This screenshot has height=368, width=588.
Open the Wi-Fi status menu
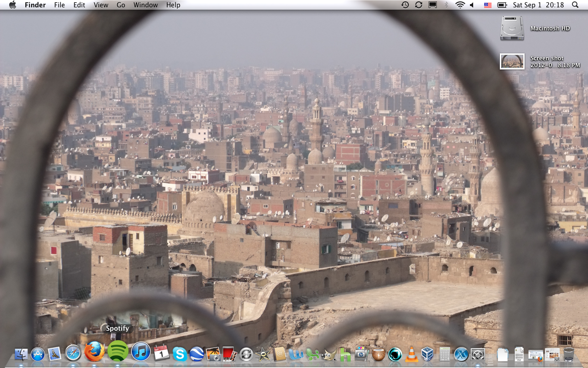460,5
